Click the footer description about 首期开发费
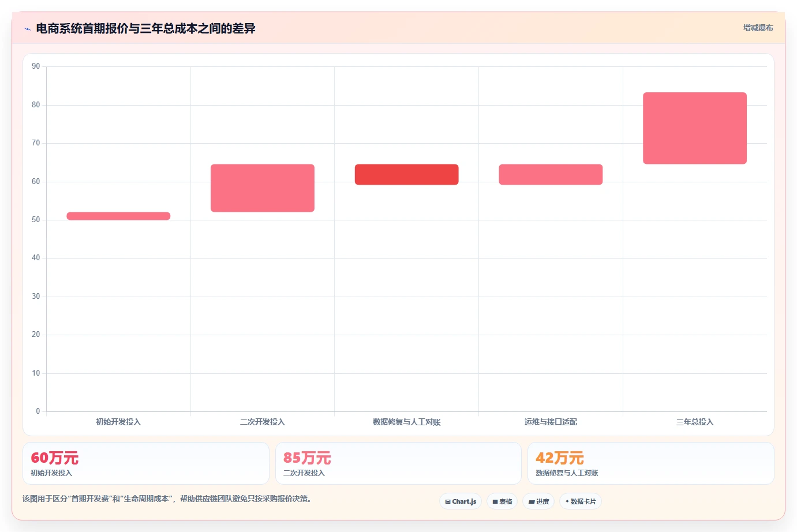The height and width of the screenshot is (532, 797). pyautogui.click(x=169, y=499)
